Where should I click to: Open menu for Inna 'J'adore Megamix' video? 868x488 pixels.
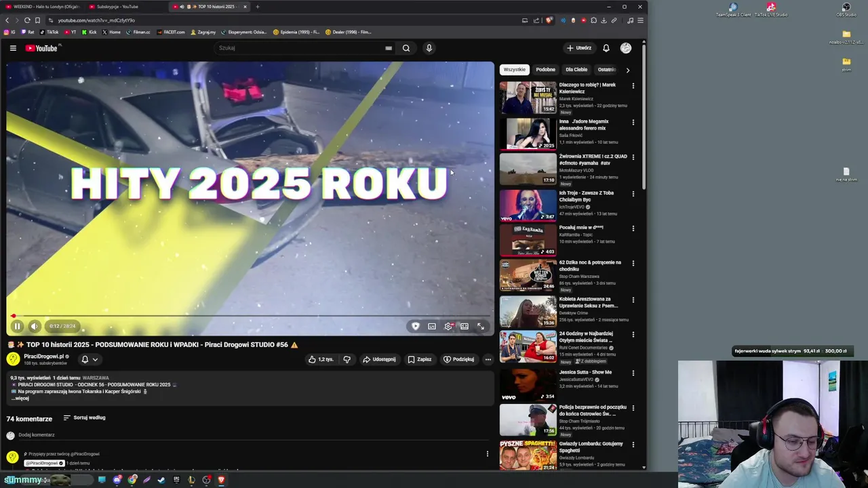pyautogui.click(x=633, y=123)
